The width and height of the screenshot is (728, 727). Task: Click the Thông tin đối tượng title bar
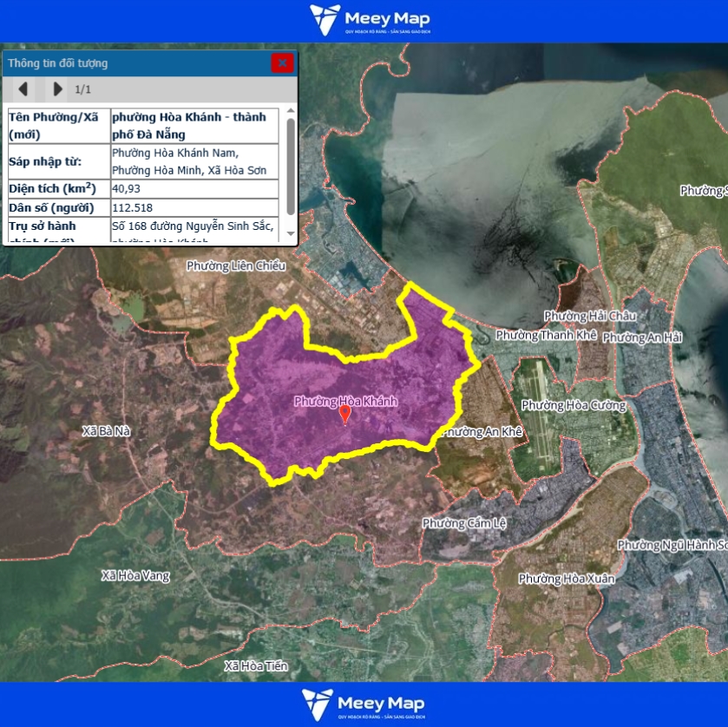coord(130,63)
